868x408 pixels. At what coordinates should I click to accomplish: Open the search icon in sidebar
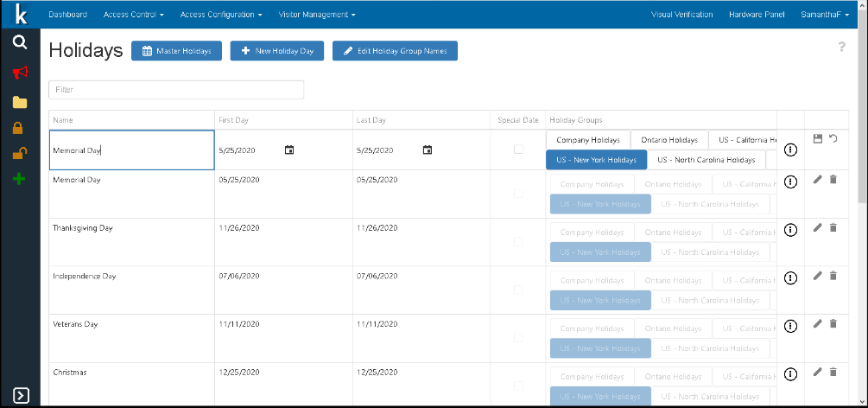(20, 42)
